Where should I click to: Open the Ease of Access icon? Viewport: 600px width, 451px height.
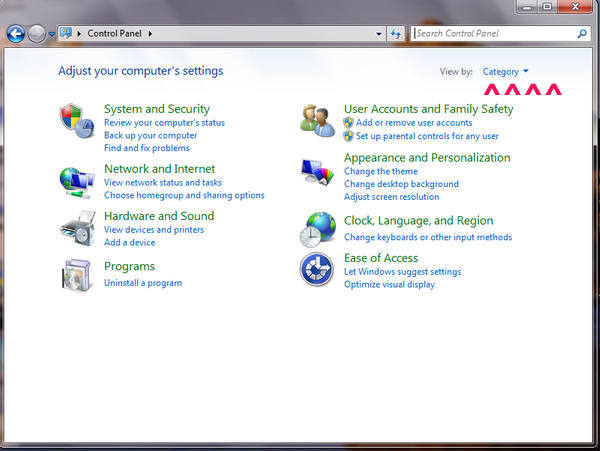point(316,269)
